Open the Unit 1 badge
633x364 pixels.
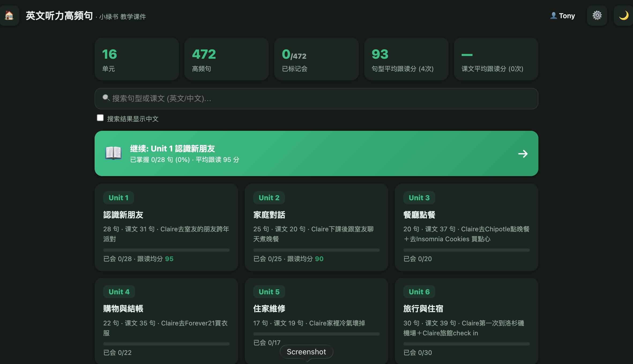pyautogui.click(x=118, y=198)
